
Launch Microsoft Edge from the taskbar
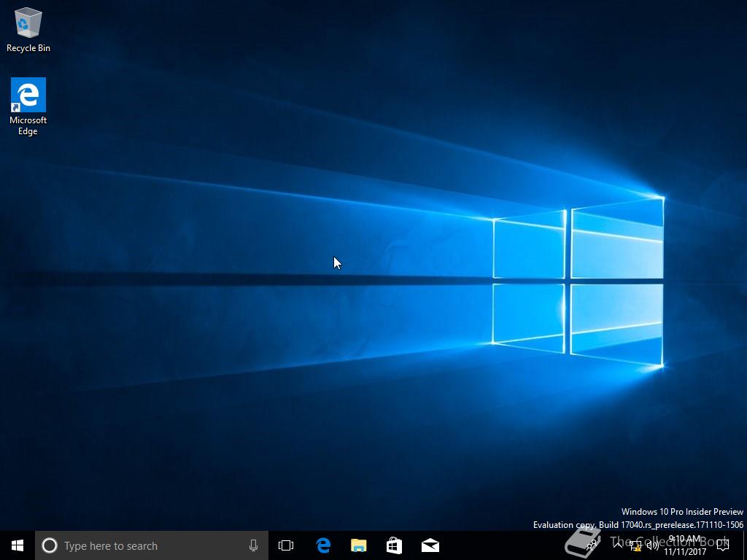tap(323, 545)
